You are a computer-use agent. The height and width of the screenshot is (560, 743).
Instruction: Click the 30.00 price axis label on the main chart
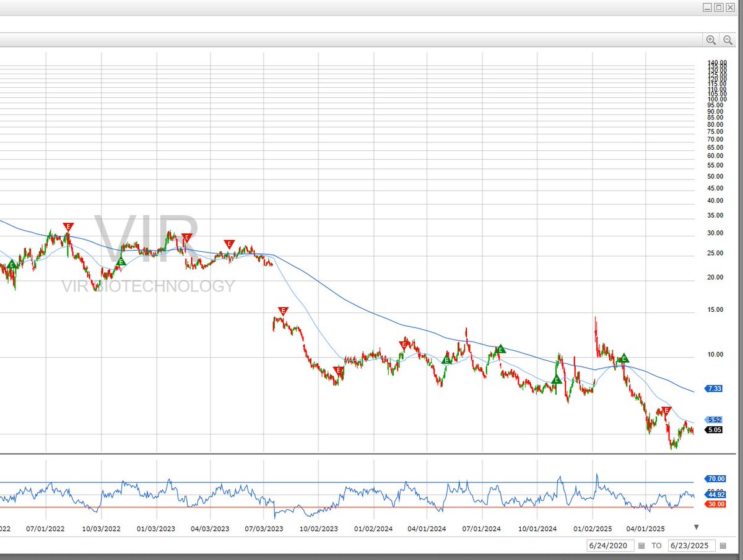[x=715, y=233]
